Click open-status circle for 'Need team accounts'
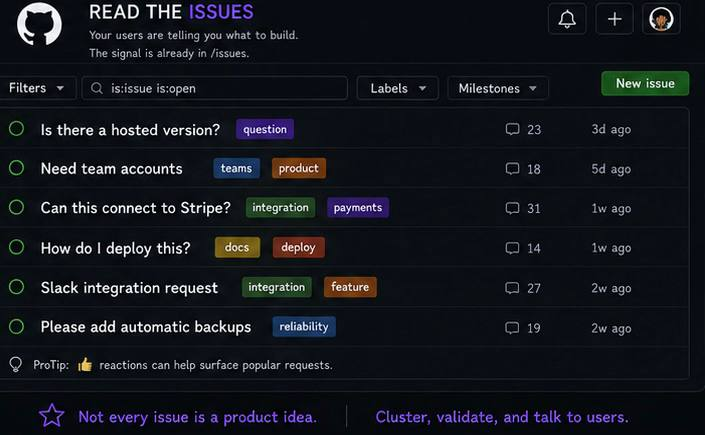705x435 pixels. coord(17,168)
